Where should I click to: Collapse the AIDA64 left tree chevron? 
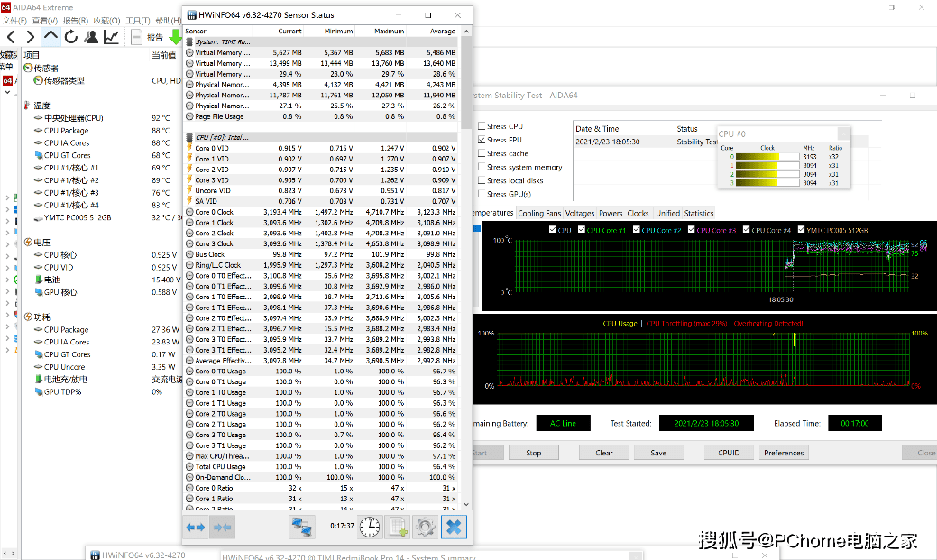click(x=8, y=93)
